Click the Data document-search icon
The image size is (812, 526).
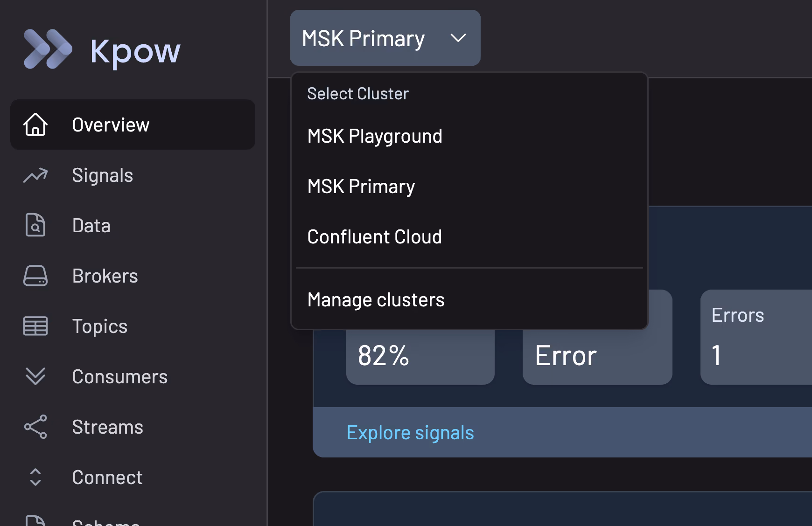tap(35, 225)
